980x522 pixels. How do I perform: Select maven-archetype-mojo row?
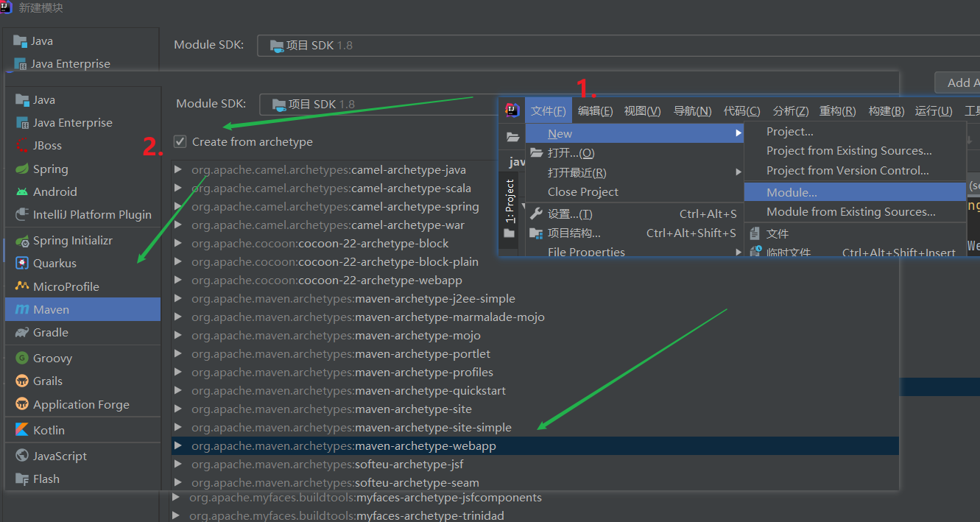[x=535, y=336]
